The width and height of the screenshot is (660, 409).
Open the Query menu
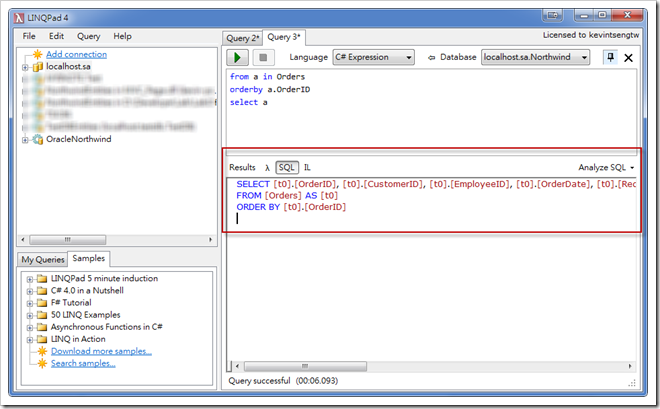tap(88, 36)
